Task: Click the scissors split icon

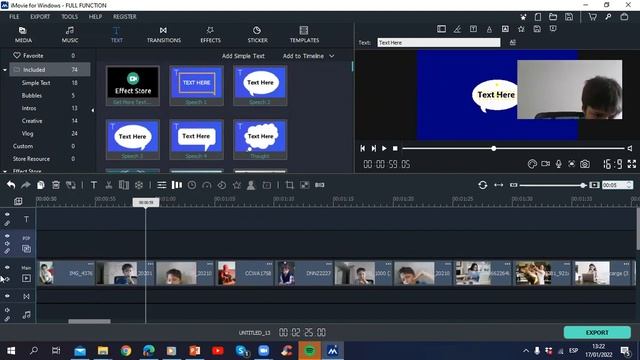Action: pos(109,185)
